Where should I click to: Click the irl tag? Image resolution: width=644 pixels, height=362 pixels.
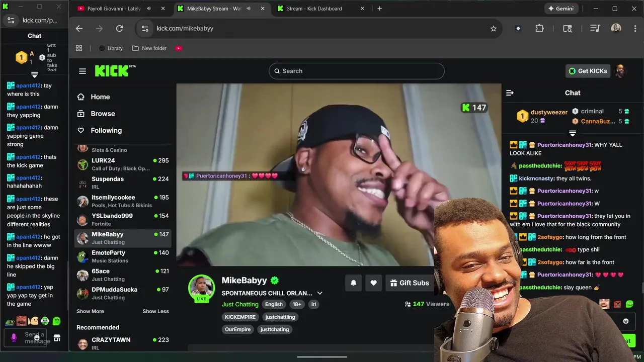coord(313,304)
